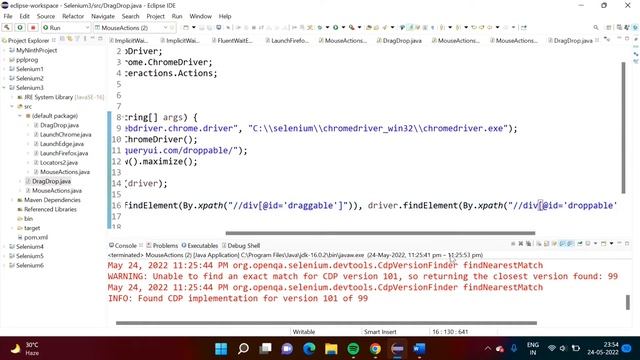
Task: Select MyNinthProject in Project Explorer
Action: click(x=36, y=50)
